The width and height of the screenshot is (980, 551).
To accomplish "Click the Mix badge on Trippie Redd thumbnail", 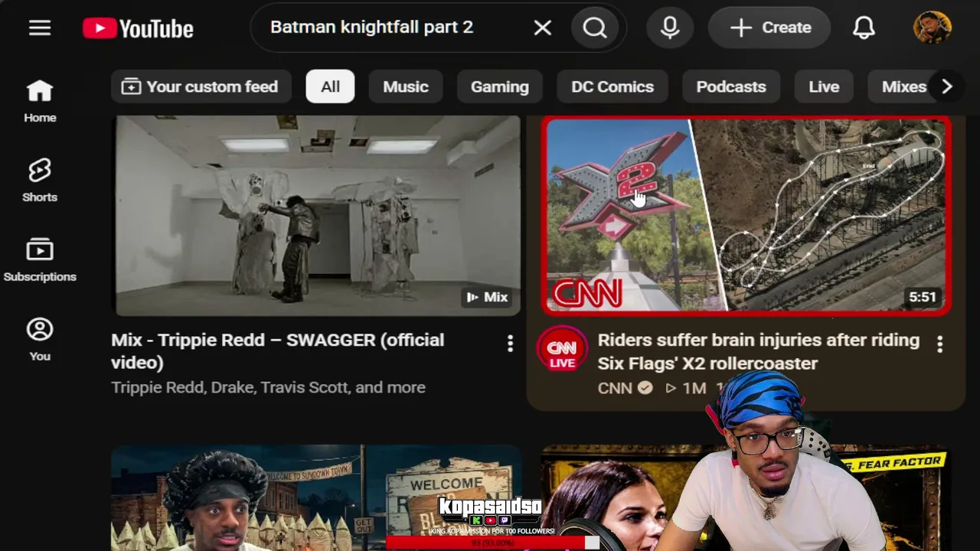I will [x=487, y=297].
